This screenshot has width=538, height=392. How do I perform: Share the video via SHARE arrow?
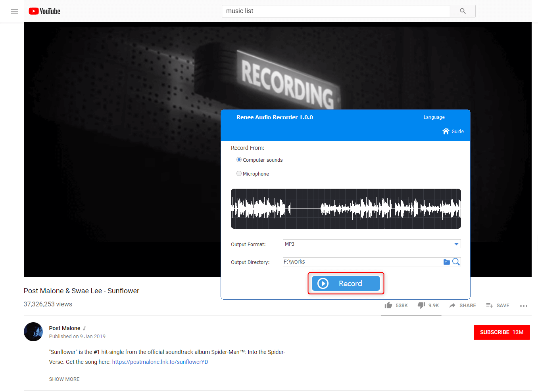[463, 306]
